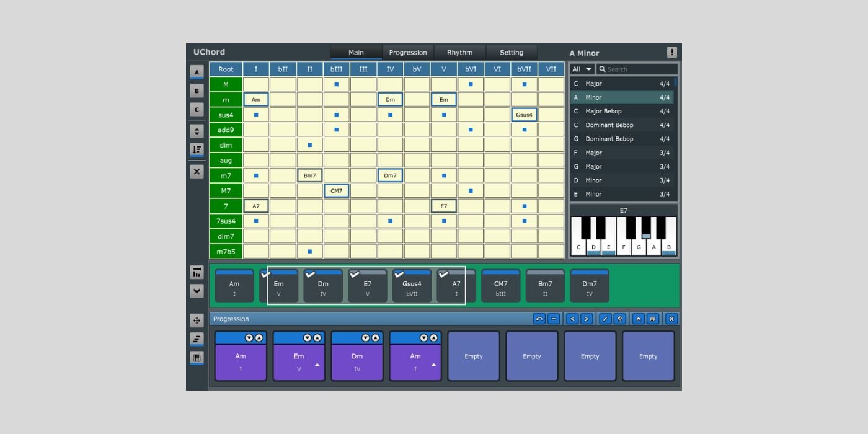The image size is (868, 434).
Task: Click down arrow on Em progression block
Action: pos(307,338)
